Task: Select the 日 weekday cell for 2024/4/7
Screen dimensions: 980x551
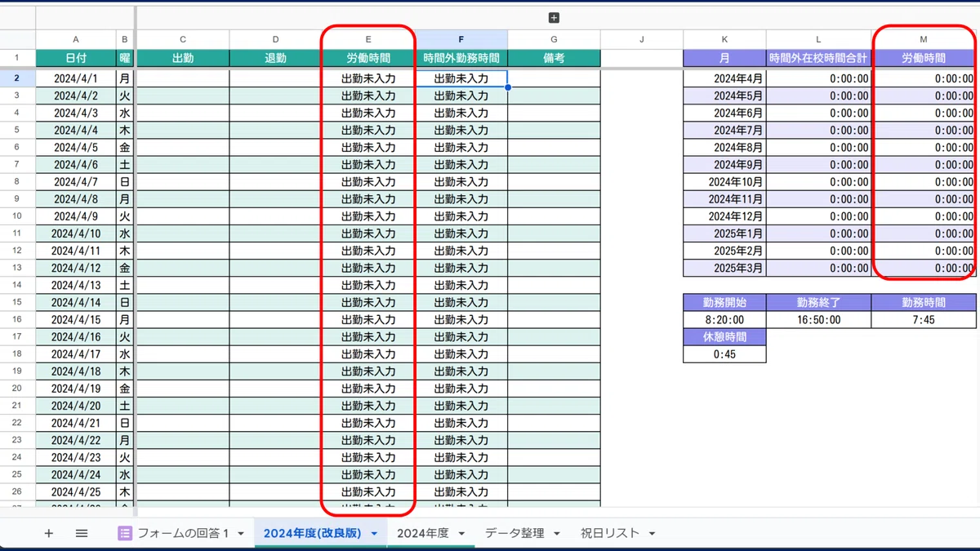Action: coord(125,182)
